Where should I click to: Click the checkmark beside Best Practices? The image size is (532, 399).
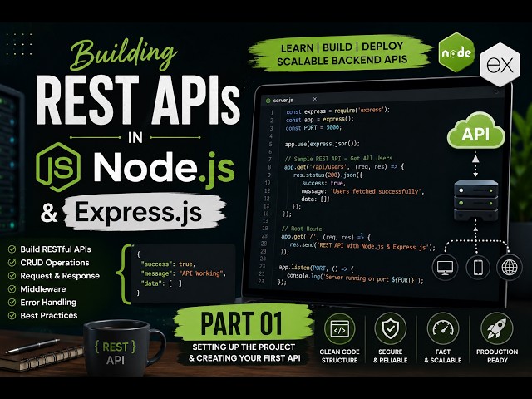[x=12, y=316]
